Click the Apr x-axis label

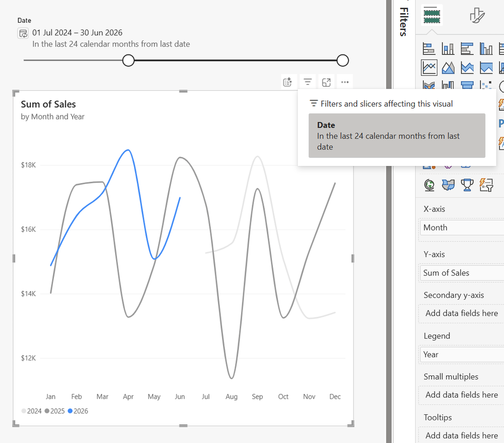pyautogui.click(x=128, y=397)
